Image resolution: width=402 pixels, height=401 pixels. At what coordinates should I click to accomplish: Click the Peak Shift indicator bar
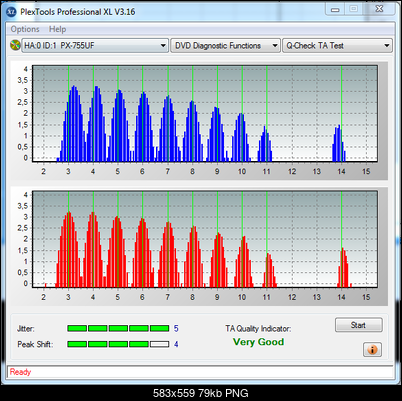pyautogui.click(x=118, y=344)
